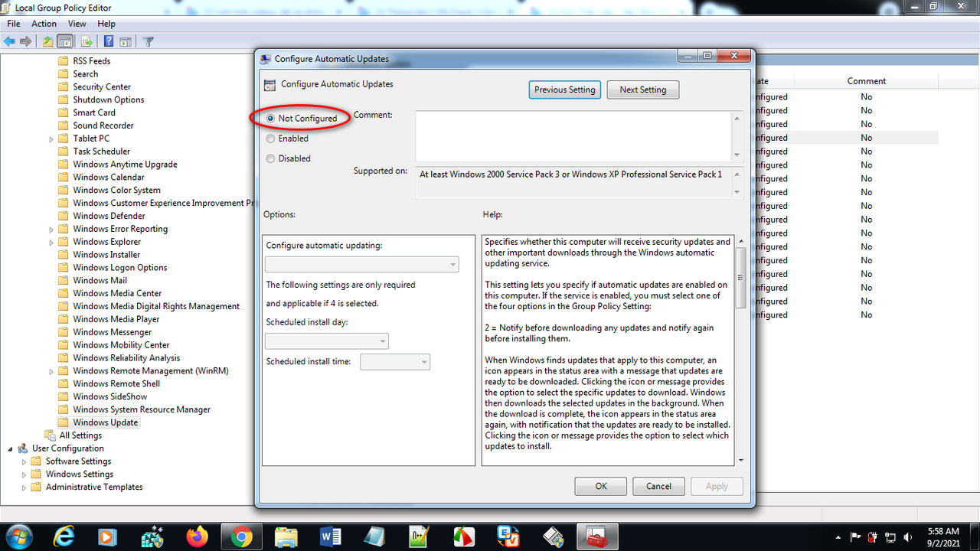Click the Previous Setting button
Screen dimensions: 980x551
pyautogui.click(x=565, y=90)
